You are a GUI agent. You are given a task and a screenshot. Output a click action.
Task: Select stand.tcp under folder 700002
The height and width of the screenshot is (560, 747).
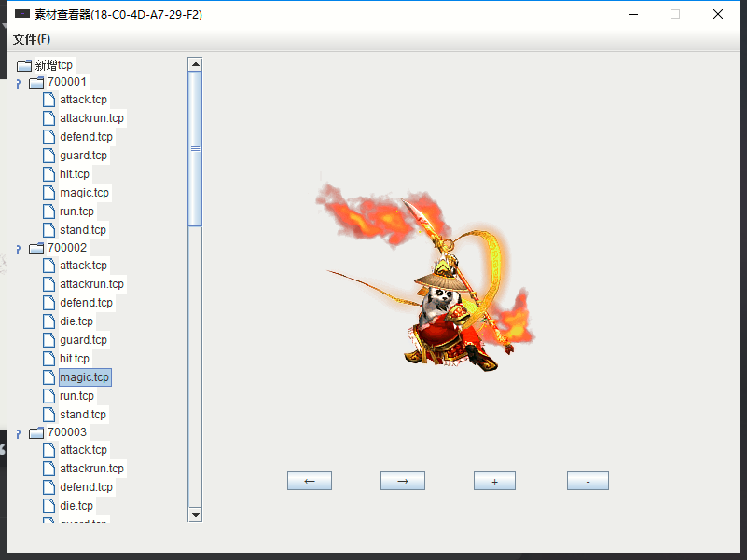coord(83,415)
